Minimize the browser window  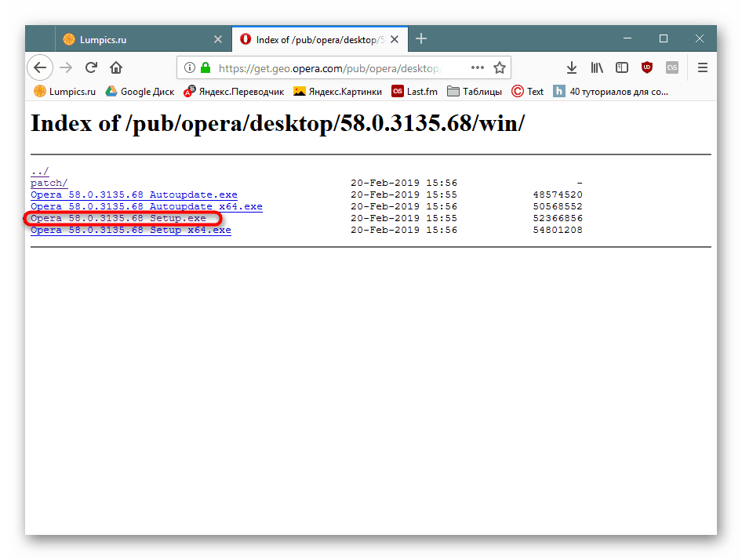click(x=627, y=38)
